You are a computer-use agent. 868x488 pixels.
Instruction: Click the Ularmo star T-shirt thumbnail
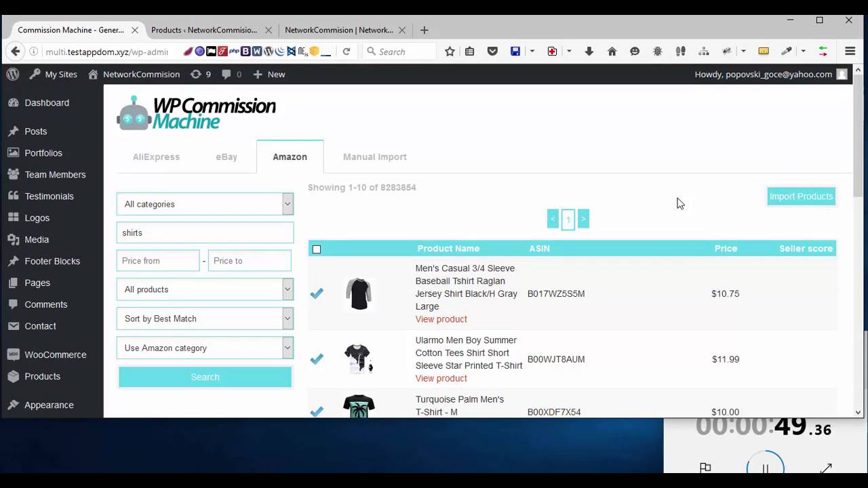click(x=358, y=359)
